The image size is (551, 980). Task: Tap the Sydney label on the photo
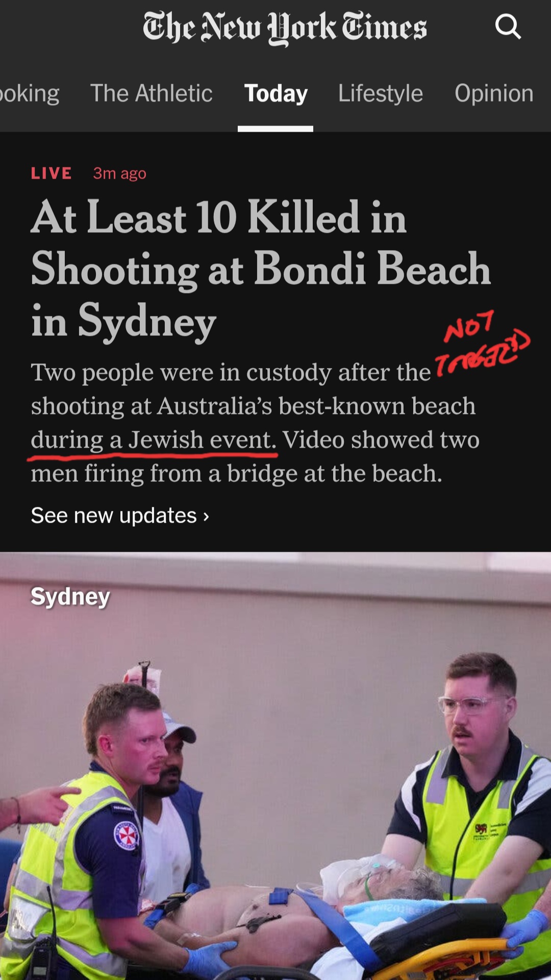(x=70, y=596)
